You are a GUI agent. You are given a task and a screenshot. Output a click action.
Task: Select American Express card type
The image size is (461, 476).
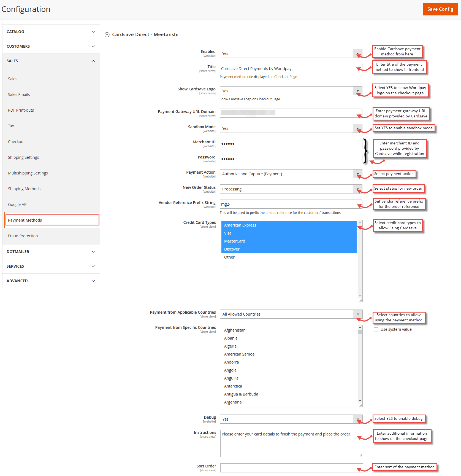tap(289, 225)
